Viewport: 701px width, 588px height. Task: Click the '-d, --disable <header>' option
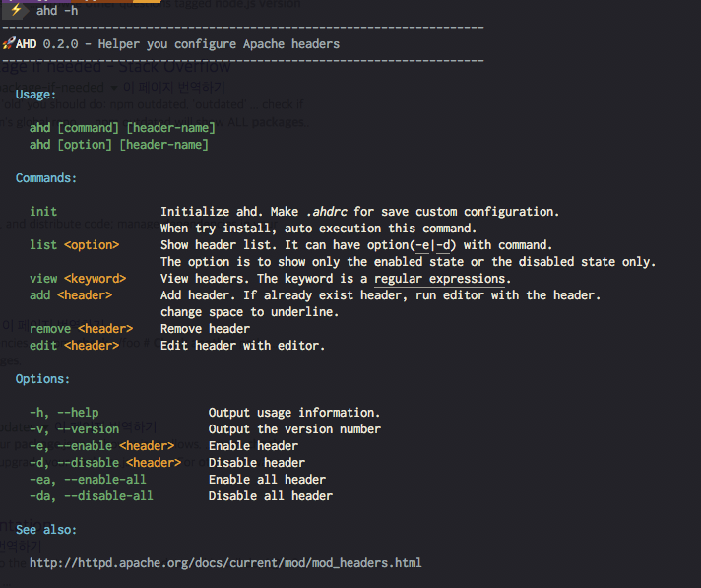(x=105, y=463)
